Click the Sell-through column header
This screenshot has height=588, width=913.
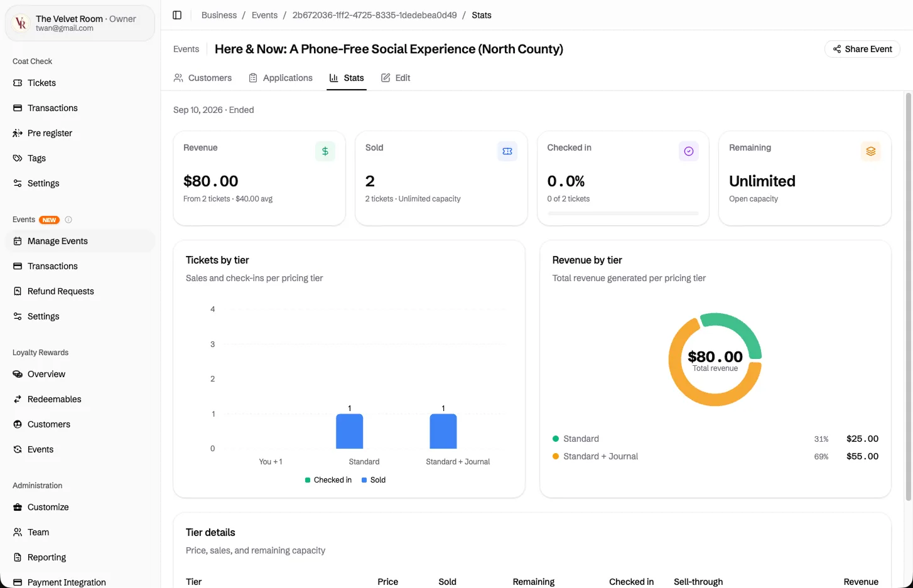(x=698, y=582)
